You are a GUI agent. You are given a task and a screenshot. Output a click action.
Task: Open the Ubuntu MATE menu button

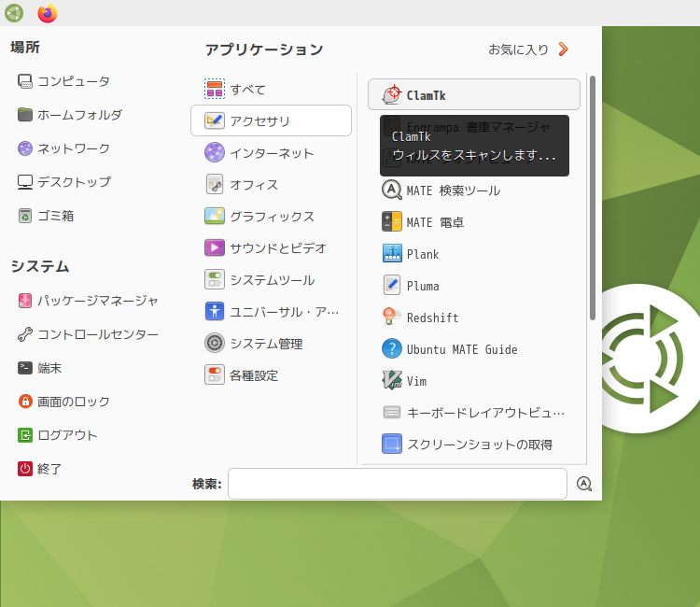(14, 13)
